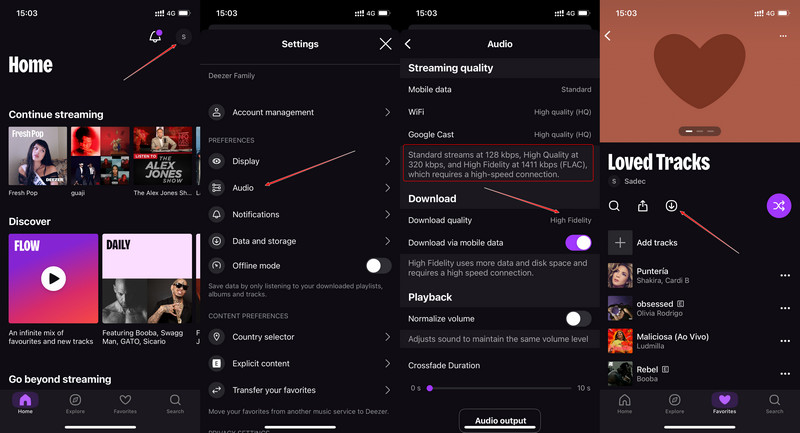Open the Audio output button
The height and width of the screenshot is (433, 800).
click(500, 420)
